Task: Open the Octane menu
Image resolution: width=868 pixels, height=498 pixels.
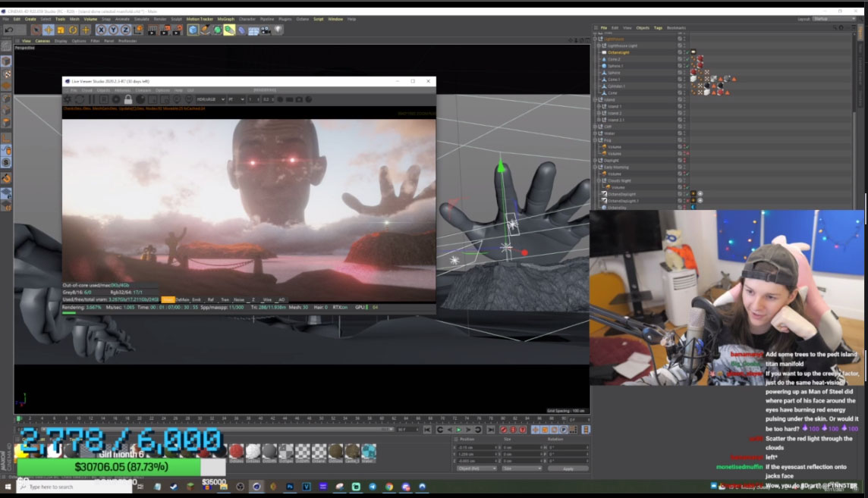Action: [x=302, y=19]
